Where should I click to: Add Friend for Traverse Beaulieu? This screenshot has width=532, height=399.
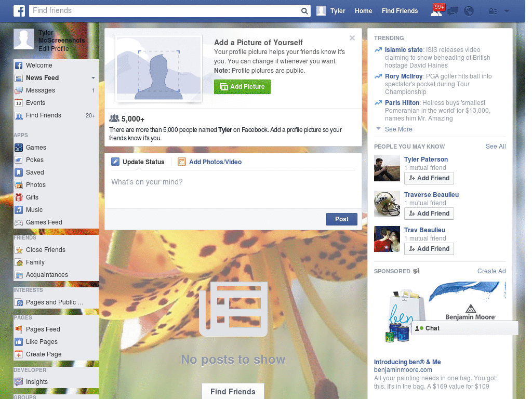pyautogui.click(x=429, y=214)
